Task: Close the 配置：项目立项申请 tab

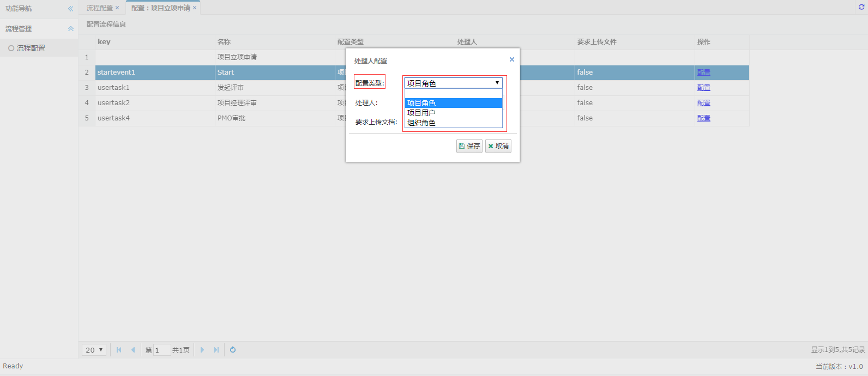Action: coord(195,8)
